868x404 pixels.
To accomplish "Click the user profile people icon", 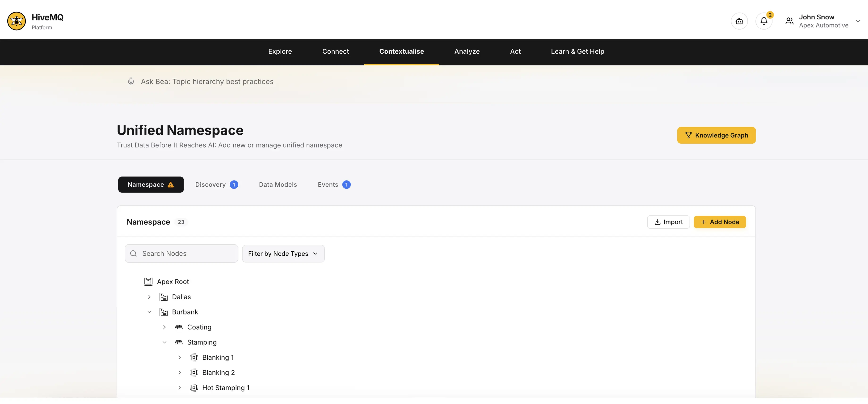I will tap(789, 21).
